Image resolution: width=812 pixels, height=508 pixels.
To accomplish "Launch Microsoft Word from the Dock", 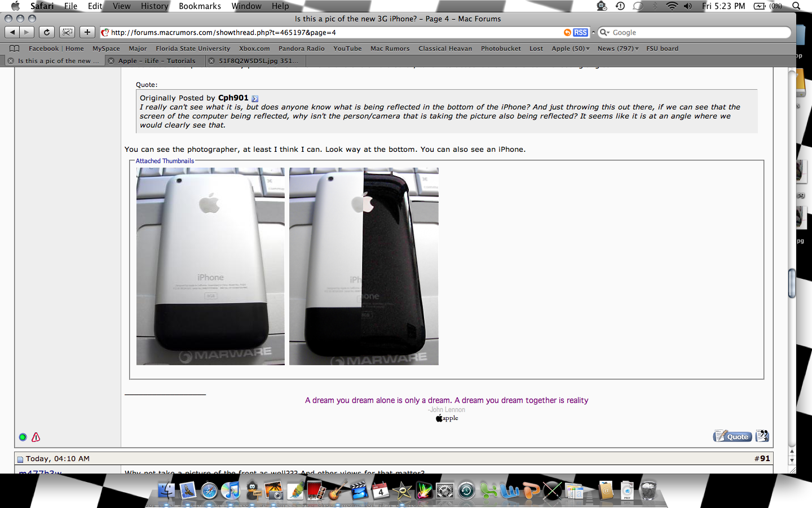I will (509, 491).
